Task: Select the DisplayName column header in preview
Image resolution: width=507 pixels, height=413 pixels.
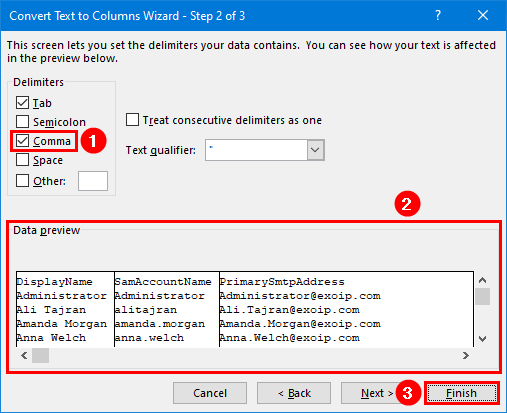Action: click(x=54, y=282)
